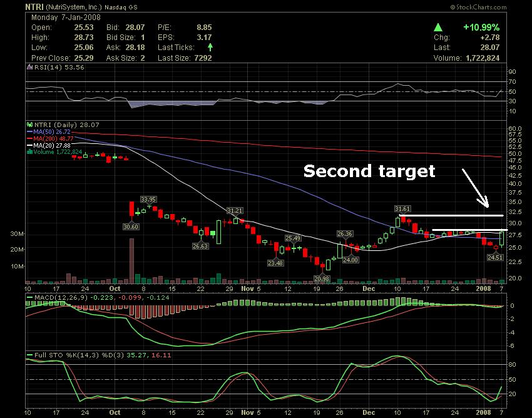The width and height of the screenshot is (532, 418).
Task: Click the small volume bars icon in legend
Action: pos(30,151)
